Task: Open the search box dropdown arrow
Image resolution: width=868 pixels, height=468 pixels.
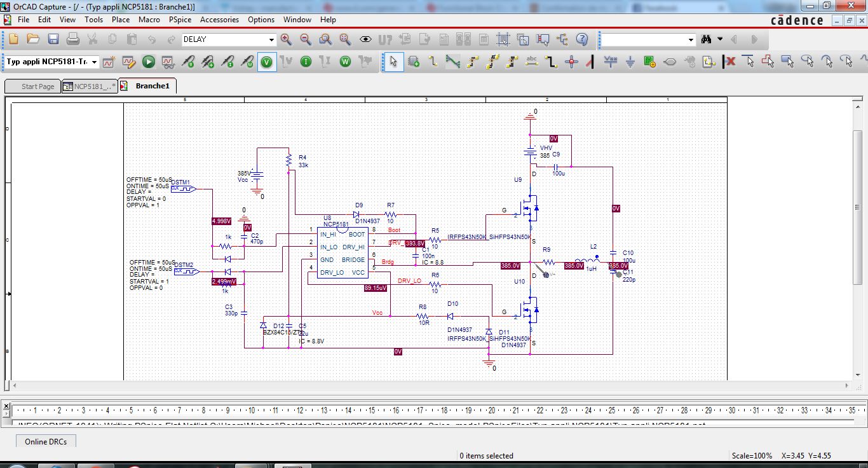Action: coord(691,39)
